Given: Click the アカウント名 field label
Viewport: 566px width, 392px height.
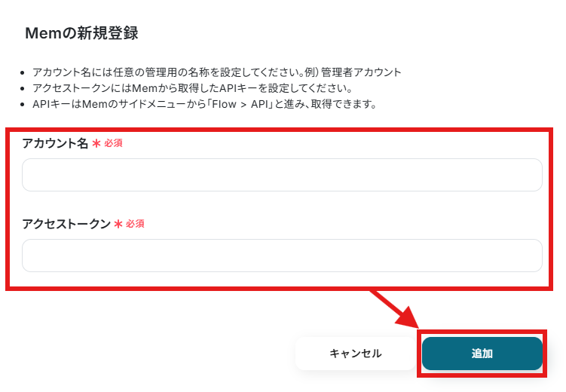Looking at the screenshot, I should (55, 143).
